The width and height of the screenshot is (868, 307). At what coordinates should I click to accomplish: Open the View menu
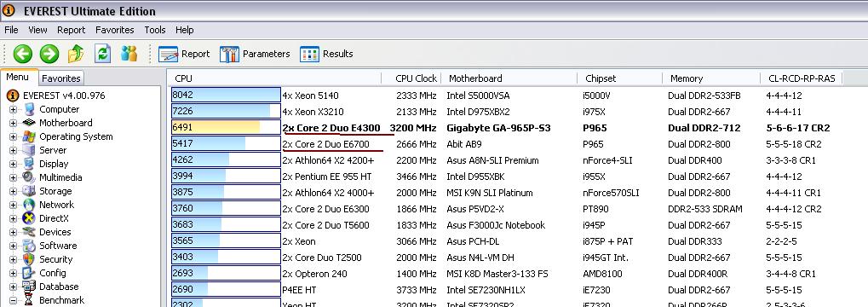point(37,30)
